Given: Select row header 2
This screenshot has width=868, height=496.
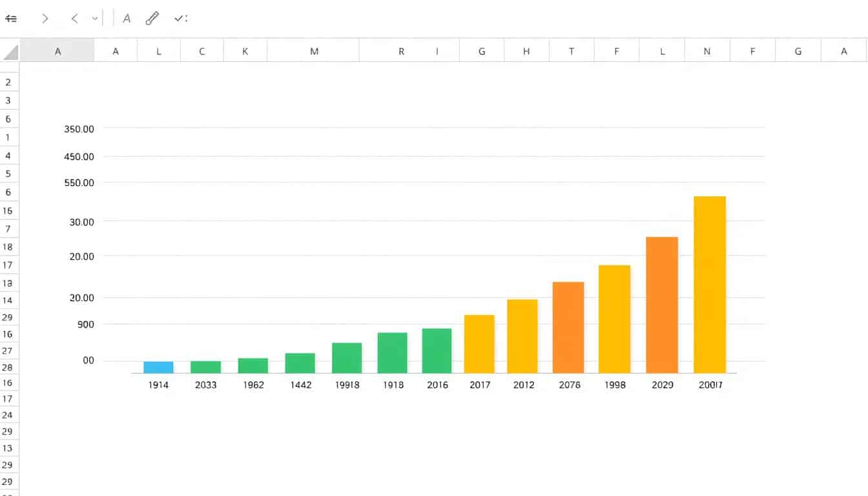Looking at the screenshot, I should click(8, 82).
